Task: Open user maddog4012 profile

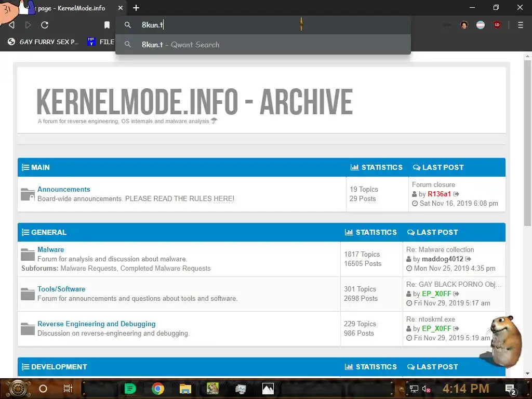Action: pyautogui.click(x=443, y=259)
